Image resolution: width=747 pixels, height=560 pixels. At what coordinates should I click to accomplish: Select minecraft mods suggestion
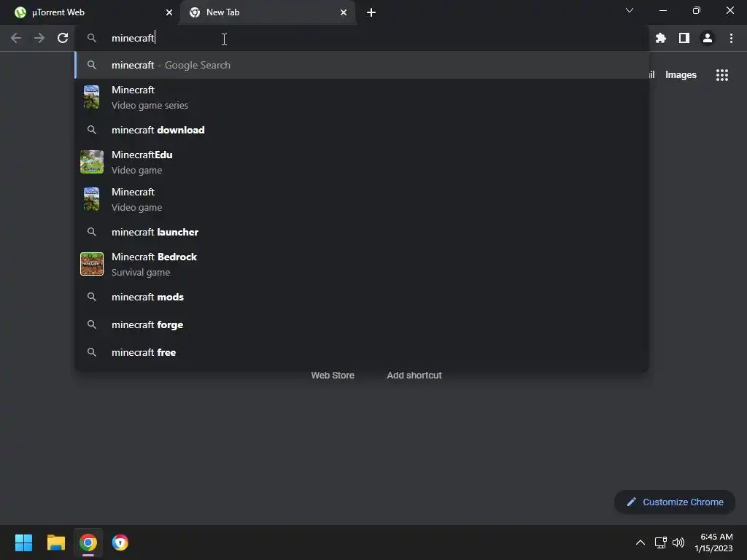pyautogui.click(x=362, y=297)
